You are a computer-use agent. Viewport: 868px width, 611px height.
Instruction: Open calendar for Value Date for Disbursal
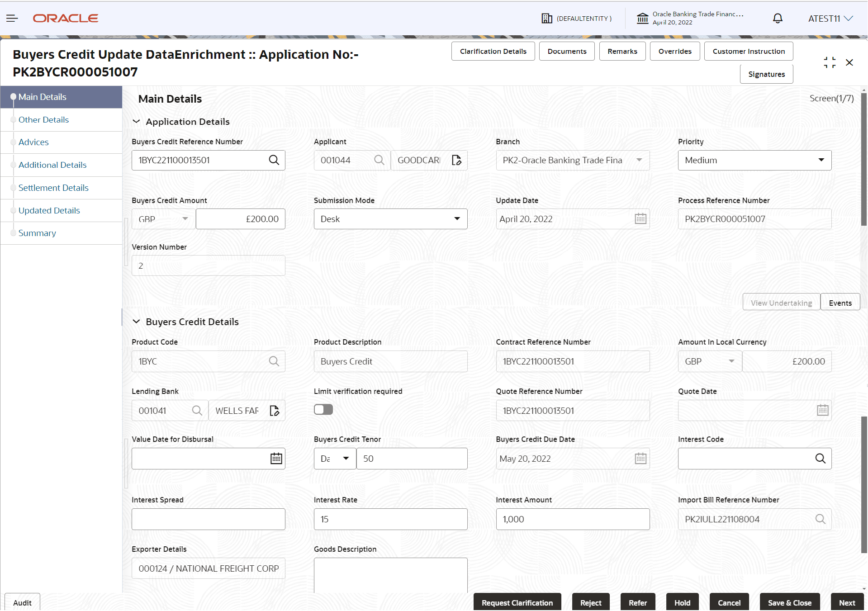coord(276,458)
